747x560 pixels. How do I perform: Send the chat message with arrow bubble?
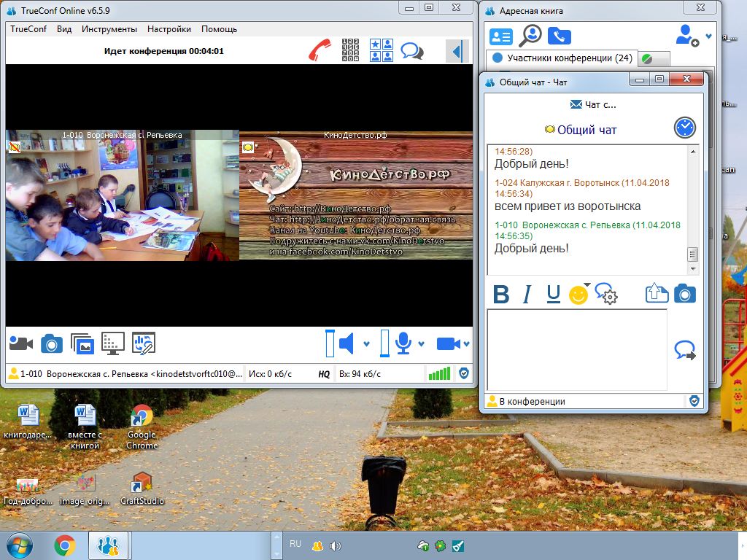coord(685,350)
